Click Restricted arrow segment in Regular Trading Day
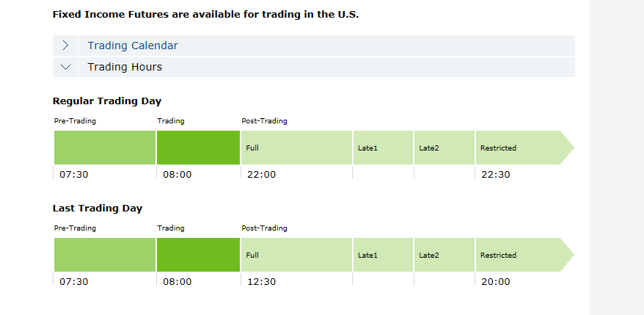The image size is (644, 315). pos(524,148)
